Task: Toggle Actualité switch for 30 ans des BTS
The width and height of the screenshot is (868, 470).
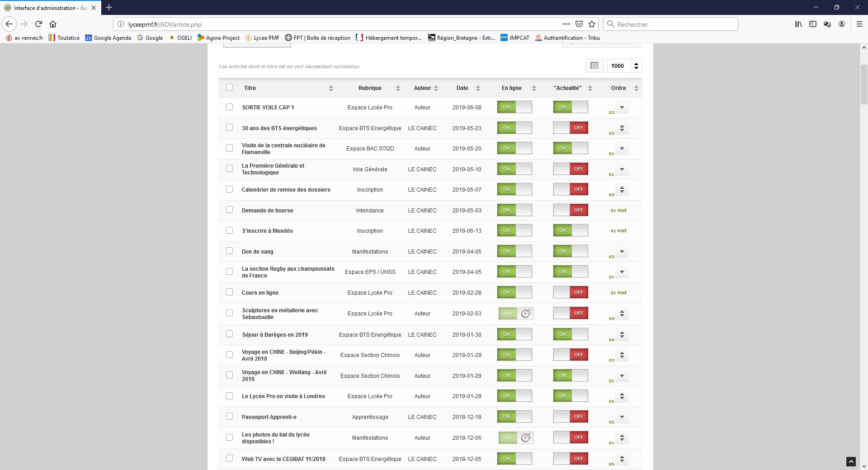Action: coord(571,128)
